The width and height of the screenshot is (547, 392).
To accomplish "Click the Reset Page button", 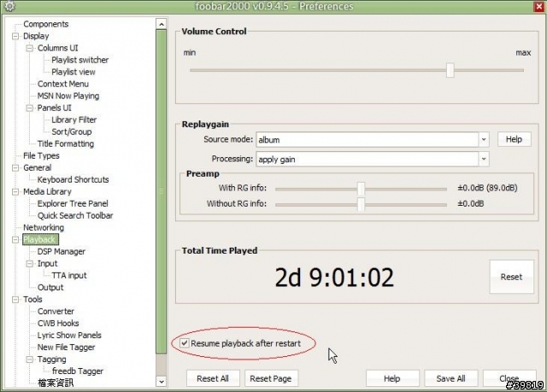I will (x=271, y=378).
